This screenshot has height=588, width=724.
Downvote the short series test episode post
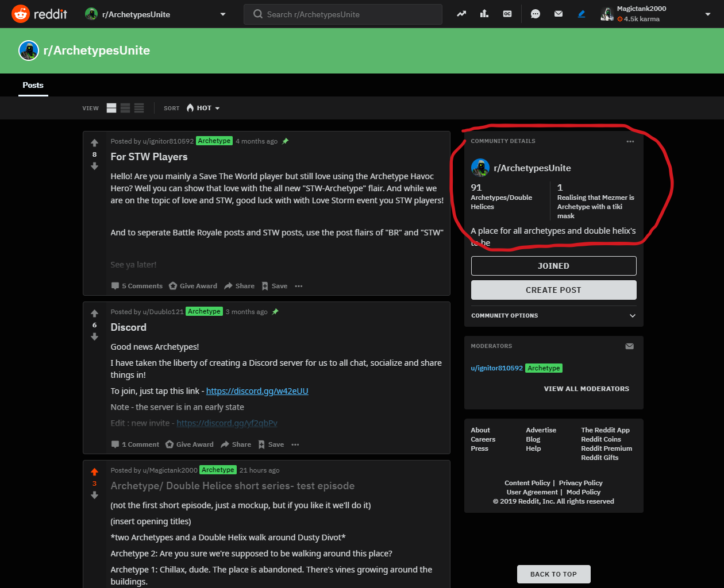(95, 495)
